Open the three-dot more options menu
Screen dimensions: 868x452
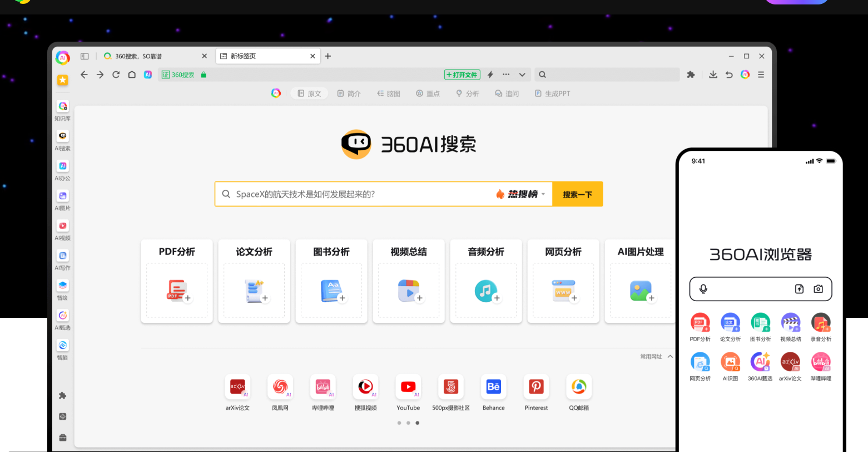tap(505, 74)
